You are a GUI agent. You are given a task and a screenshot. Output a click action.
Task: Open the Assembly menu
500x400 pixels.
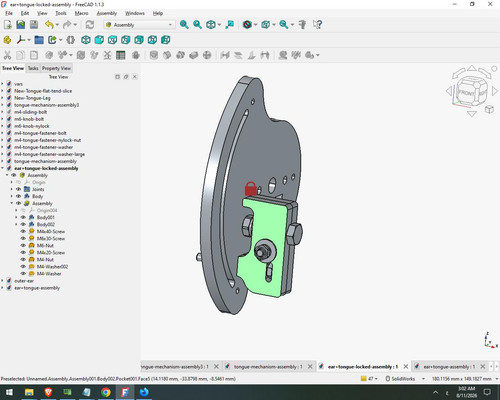coord(107,13)
